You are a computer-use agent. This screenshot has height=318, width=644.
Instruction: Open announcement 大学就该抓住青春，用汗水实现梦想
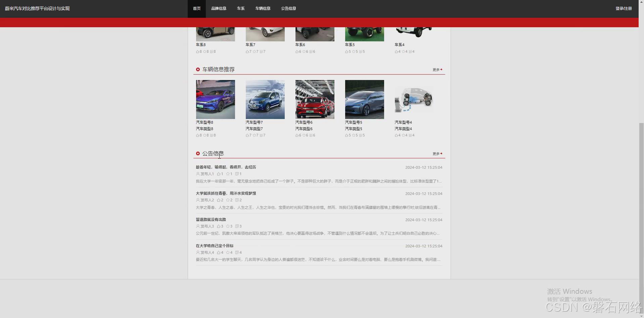point(226,193)
